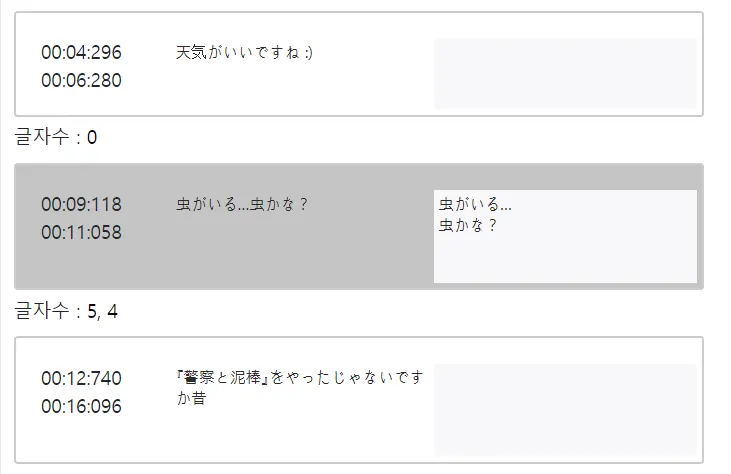Click source text 天気がいいですね :)
731x474 pixels.
click(244, 52)
